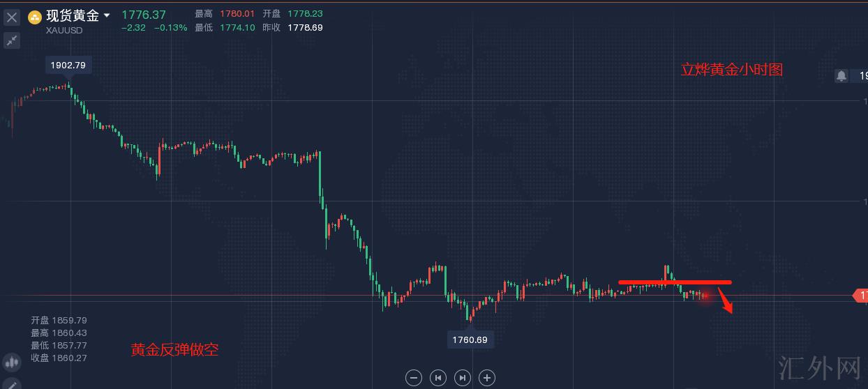Image resolution: width=868 pixels, height=389 pixels.
Task: Click the pulsing red last-price dot
Action: [x=705, y=296]
